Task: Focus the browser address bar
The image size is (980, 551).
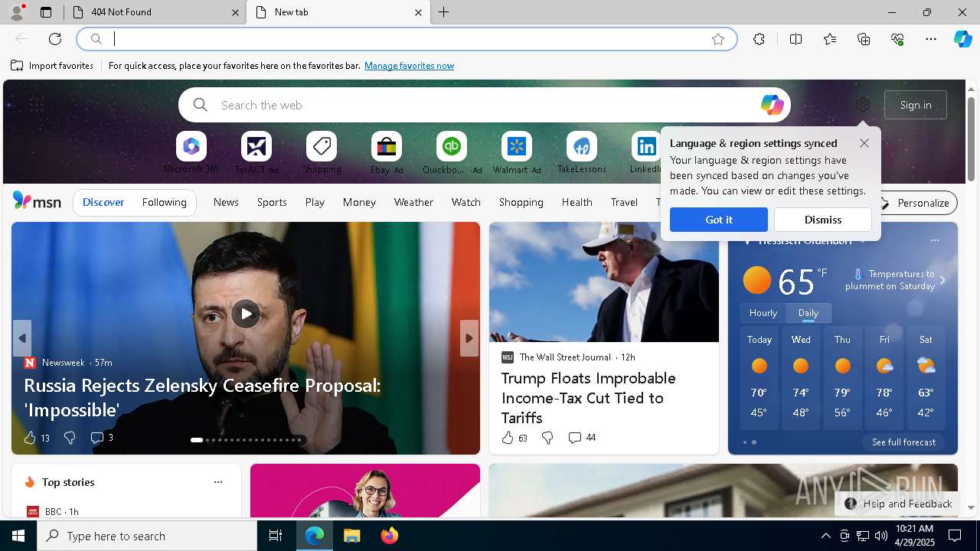Action: point(406,39)
